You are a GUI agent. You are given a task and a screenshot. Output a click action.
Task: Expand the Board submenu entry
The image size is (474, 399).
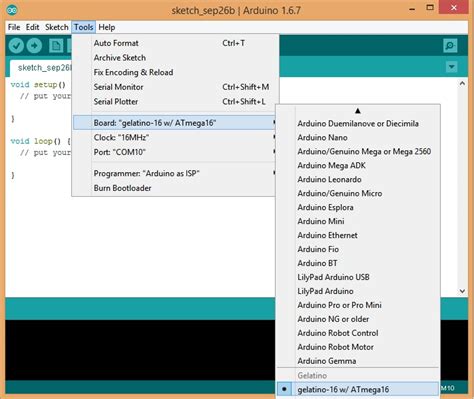point(174,123)
